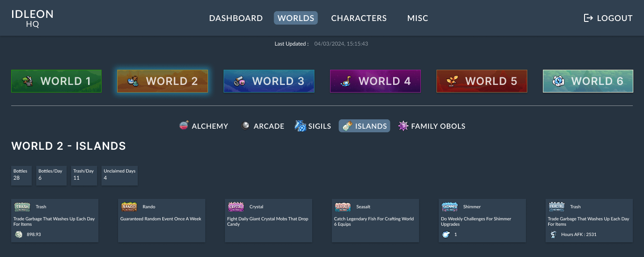Click the purple Family Obols icon
Viewport: 644px width, 257px height.
403,126
